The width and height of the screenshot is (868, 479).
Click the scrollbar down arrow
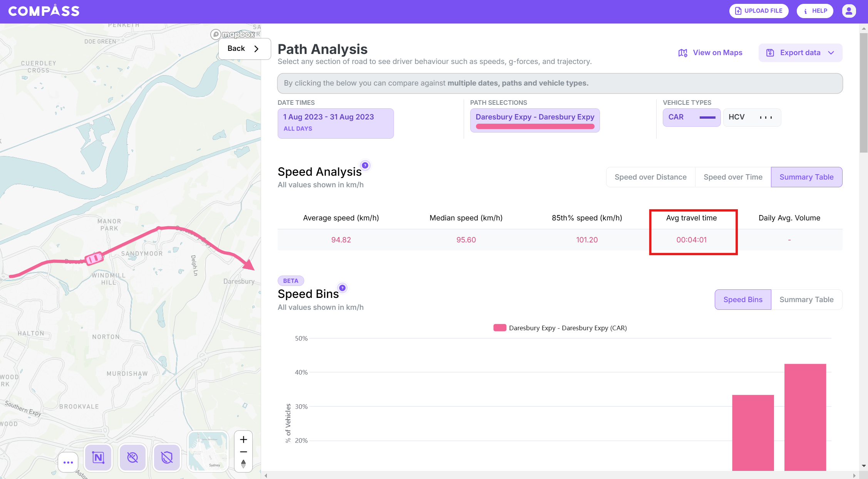point(864,466)
